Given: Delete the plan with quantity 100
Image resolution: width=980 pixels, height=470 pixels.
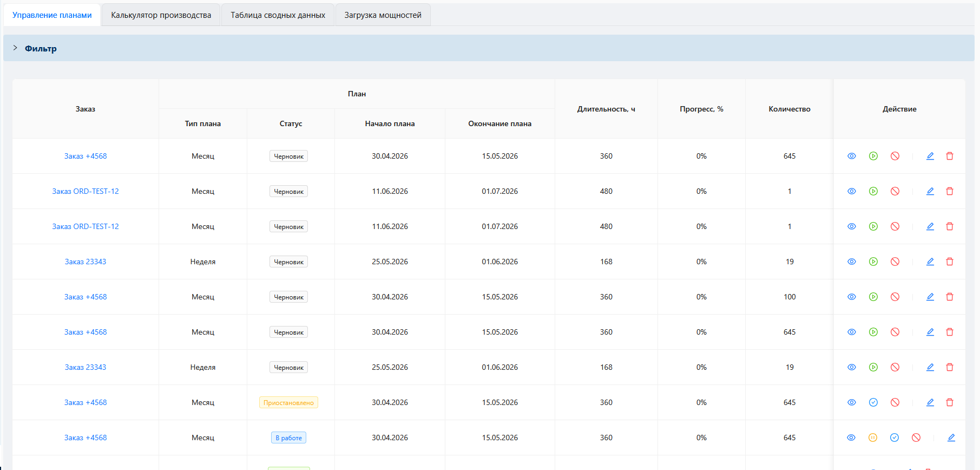Looking at the screenshot, I should click(x=950, y=297).
